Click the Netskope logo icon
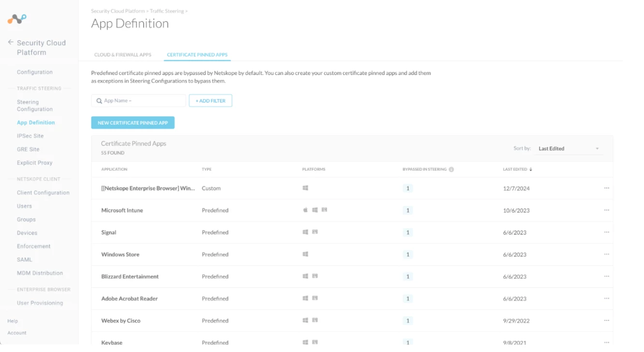 [x=17, y=19]
